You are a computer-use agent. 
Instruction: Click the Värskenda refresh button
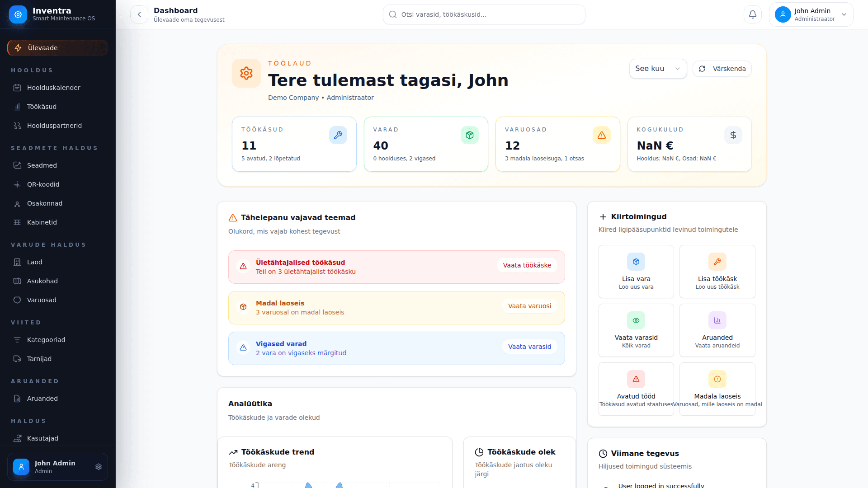(722, 69)
